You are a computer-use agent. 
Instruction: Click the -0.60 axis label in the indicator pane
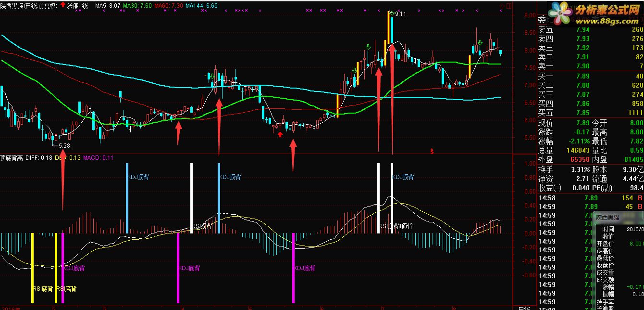pyautogui.click(x=529, y=276)
